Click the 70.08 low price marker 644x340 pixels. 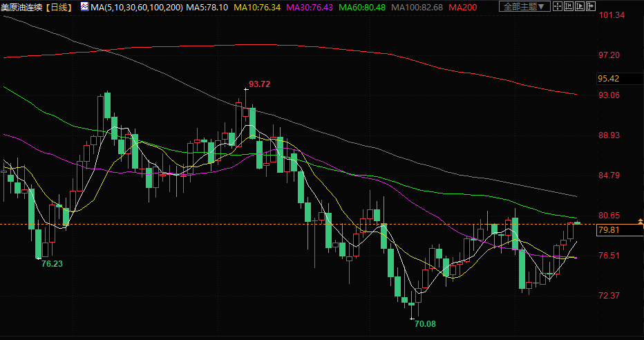(x=424, y=323)
